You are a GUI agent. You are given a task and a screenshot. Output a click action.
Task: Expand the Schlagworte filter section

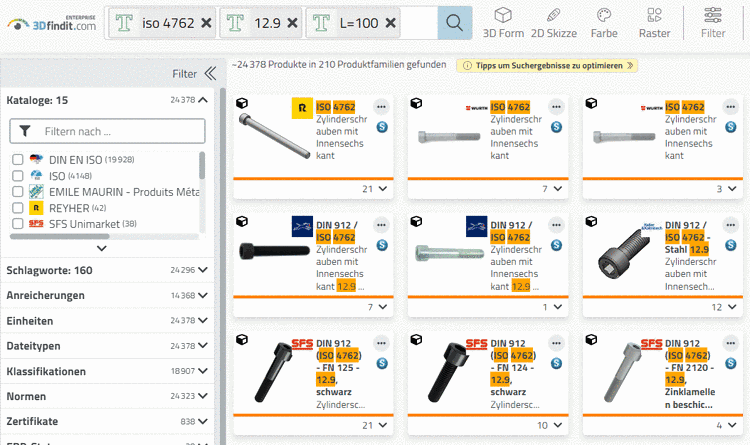tap(203, 270)
